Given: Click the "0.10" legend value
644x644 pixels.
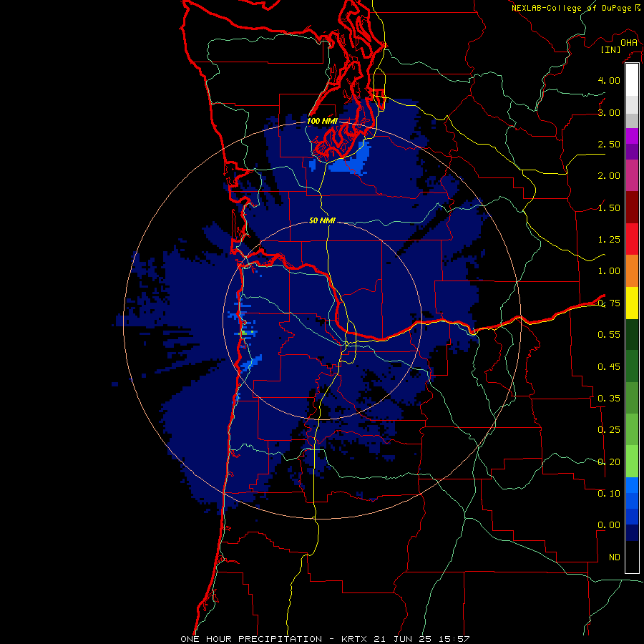Looking at the screenshot, I should click(x=609, y=494).
